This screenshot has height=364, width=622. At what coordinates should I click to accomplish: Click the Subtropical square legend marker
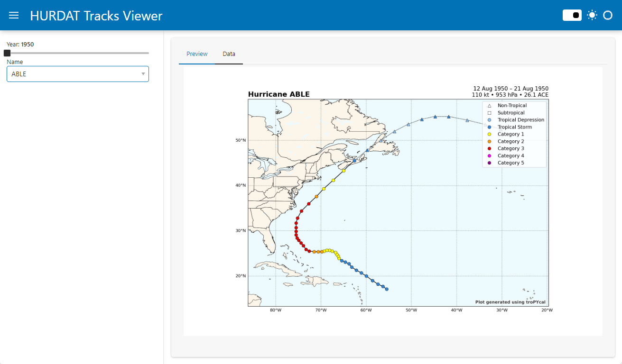[489, 113]
